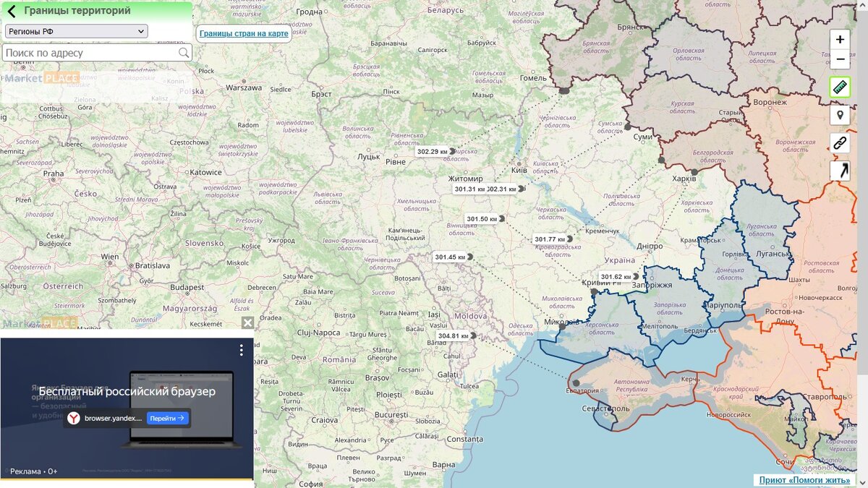
Task: Click the handle beside the 301.45 км label
Action: [x=470, y=257]
